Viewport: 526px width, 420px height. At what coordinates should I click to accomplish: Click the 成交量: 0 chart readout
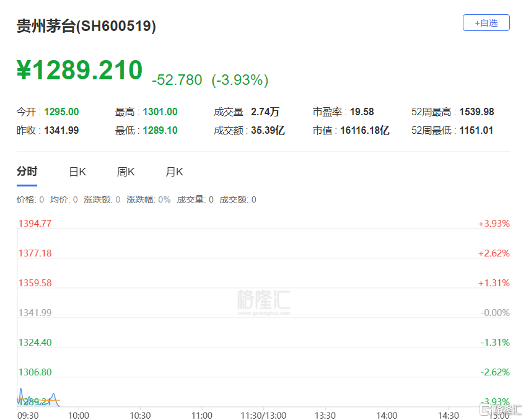pos(195,200)
